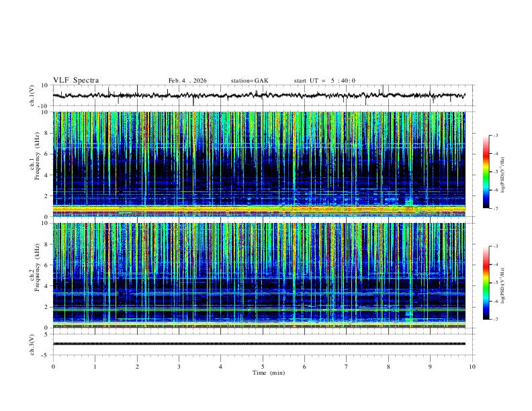The width and height of the screenshot is (532, 411).
Task: Click the "3" tick on the time axis
Action: 179,367
